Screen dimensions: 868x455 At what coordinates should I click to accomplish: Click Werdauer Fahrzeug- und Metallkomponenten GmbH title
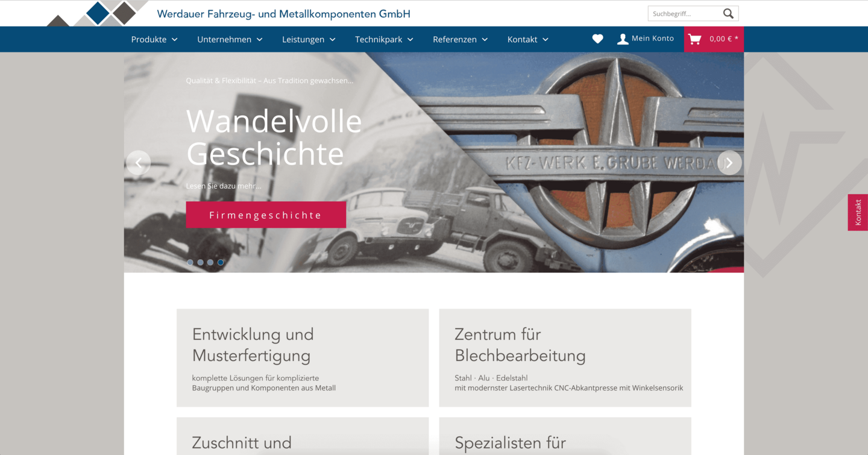coord(283,14)
